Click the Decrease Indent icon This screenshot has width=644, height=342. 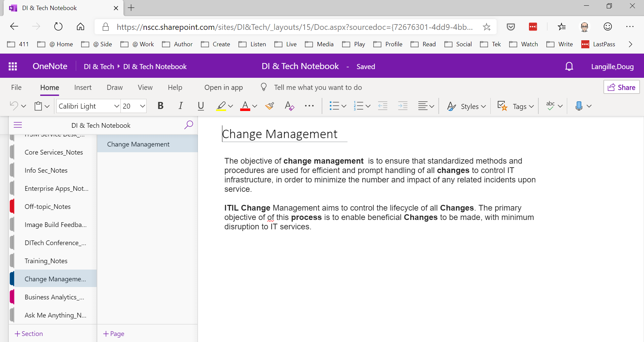click(x=383, y=106)
